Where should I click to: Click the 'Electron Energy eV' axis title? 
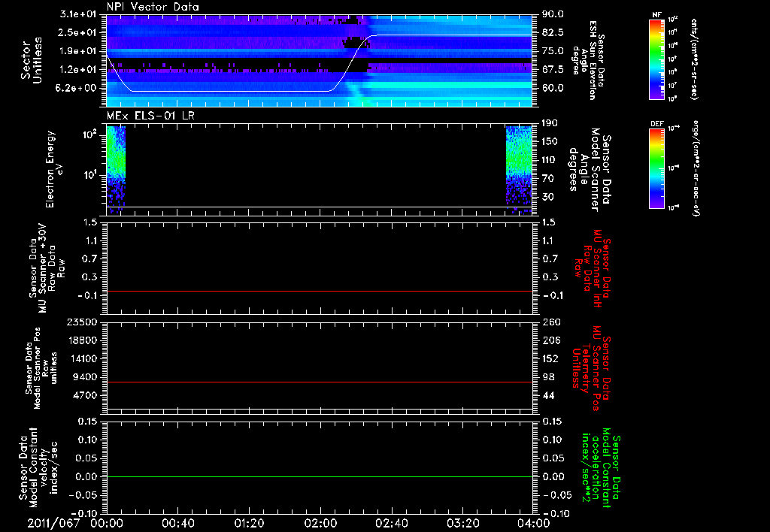pyautogui.click(x=55, y=169)
